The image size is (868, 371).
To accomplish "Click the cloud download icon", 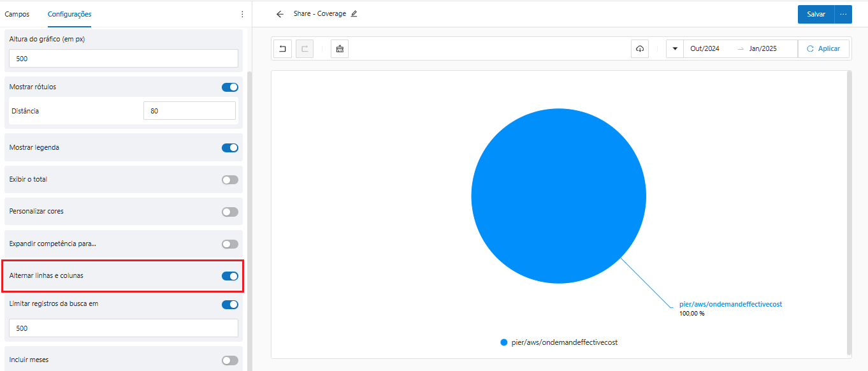I will tap(640, 49).
